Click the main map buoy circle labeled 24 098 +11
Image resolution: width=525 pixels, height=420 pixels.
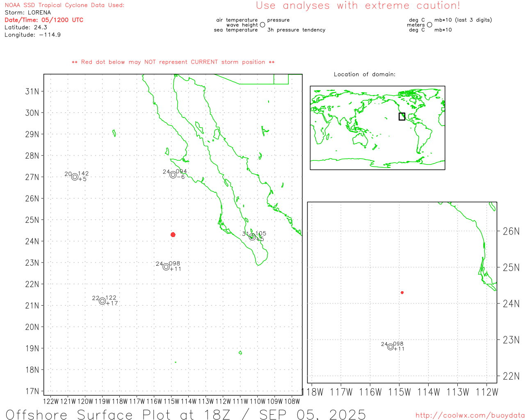[166, 267]
